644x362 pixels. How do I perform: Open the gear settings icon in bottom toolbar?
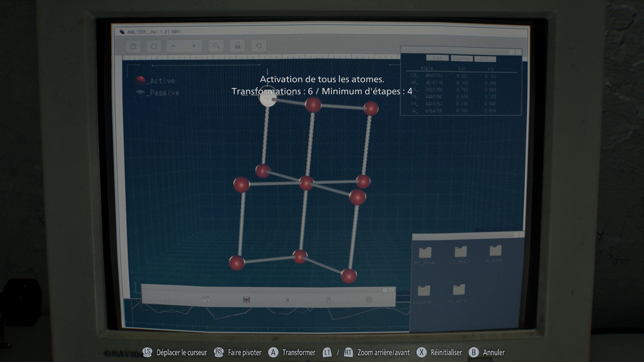[369, 299]
